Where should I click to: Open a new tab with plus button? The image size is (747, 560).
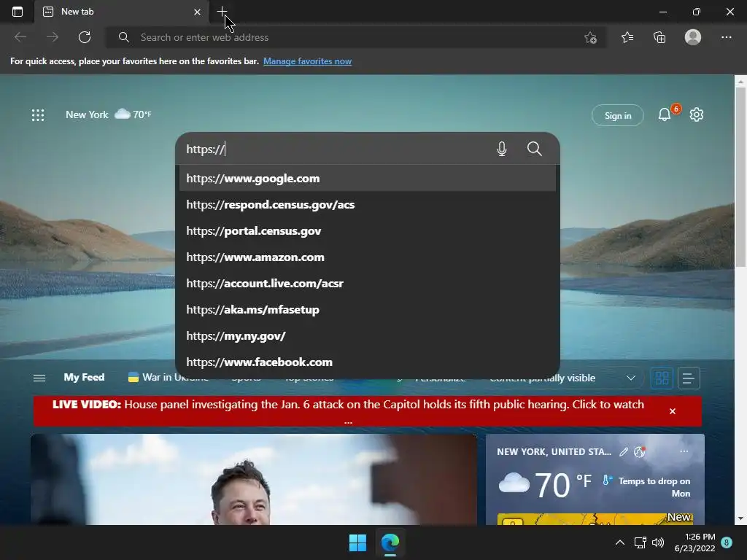[222, 12]
